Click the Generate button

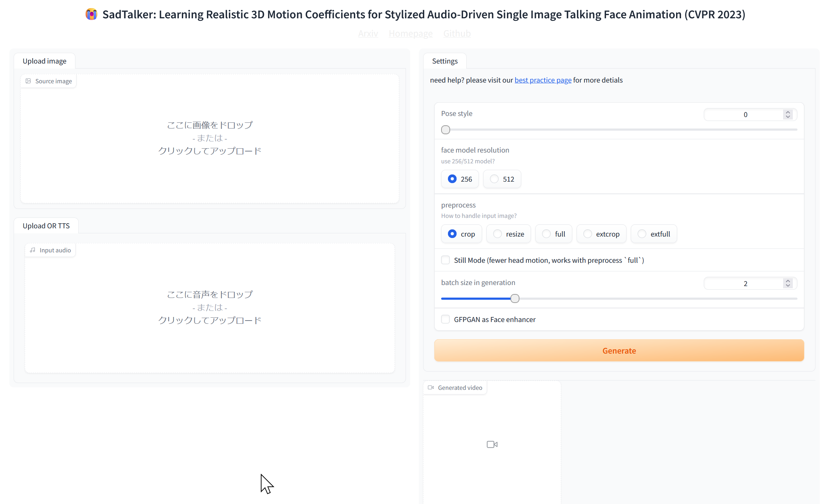click(x=619, y=351)
